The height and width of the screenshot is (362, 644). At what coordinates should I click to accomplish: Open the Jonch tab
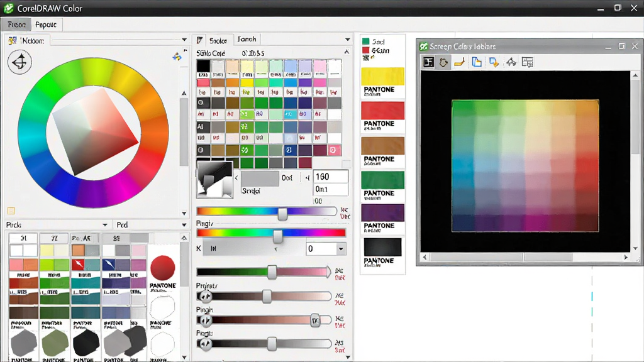(x=247, y=40)
